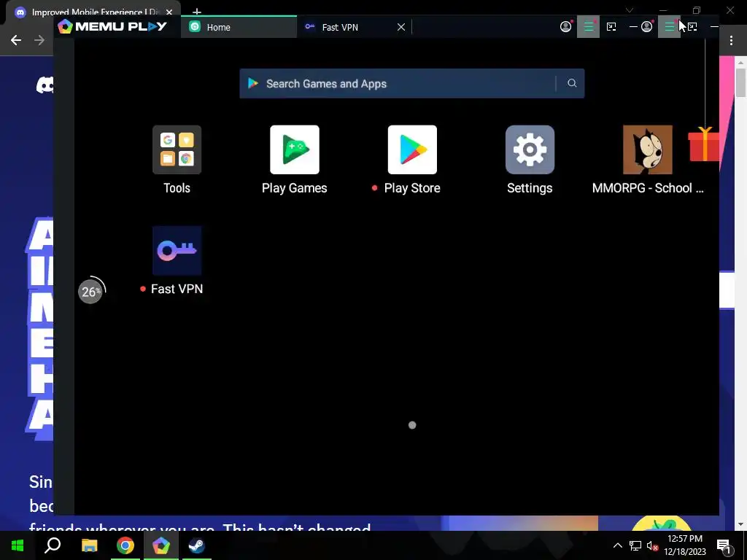The height and width of the screenshot is (560, 747).
Task: Open network status in system tray
Action: point(635,545)
